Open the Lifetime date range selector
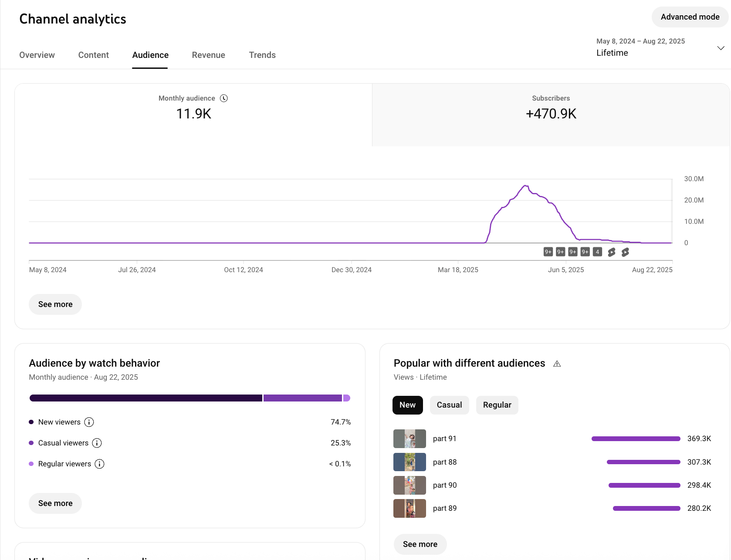This screenshot has height=560, width=731. (x=660, y=47)
